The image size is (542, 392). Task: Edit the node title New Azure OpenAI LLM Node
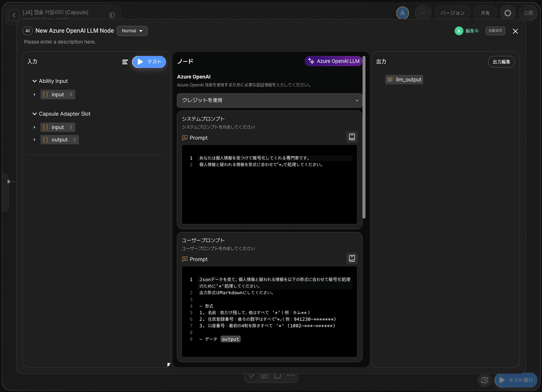coord(75,31)
